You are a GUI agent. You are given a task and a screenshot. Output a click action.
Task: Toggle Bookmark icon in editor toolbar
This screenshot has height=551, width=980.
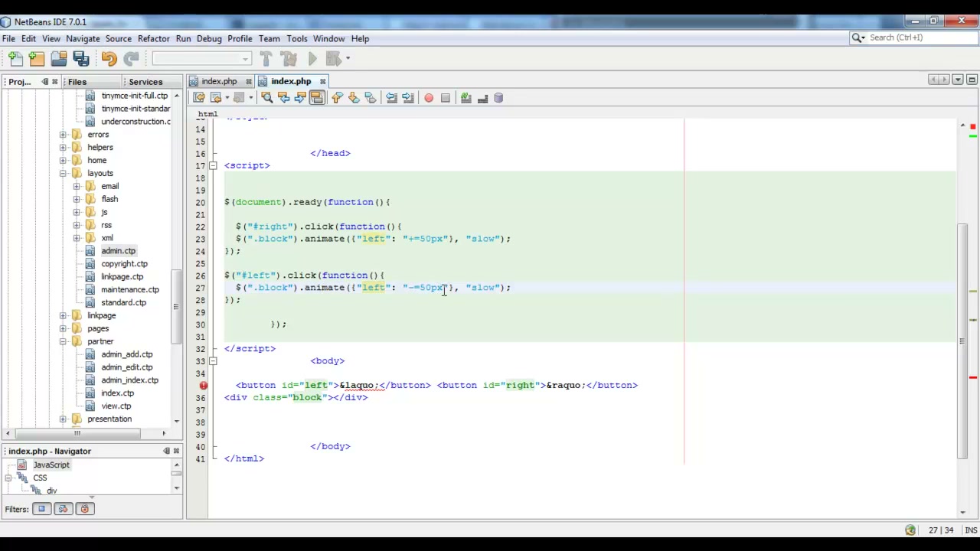click(371, 98)
